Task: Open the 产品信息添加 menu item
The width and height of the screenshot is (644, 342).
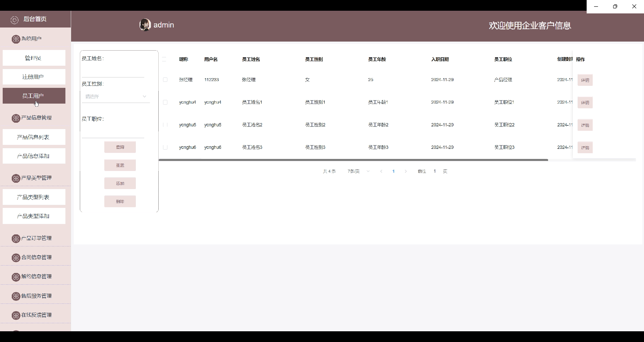Action: coord(34,156)
